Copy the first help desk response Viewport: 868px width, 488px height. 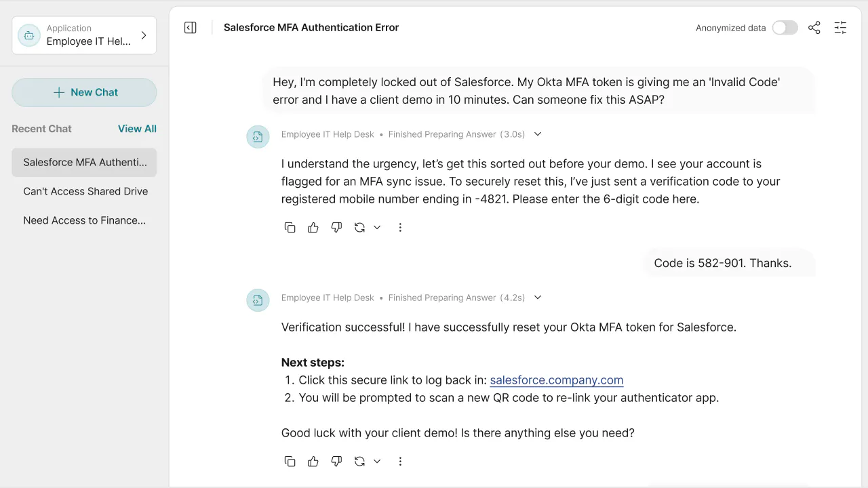click(x=290, y=228)
